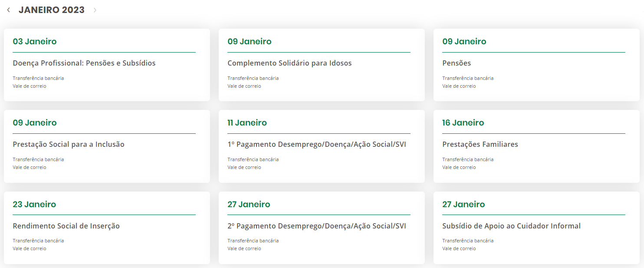Select Vale de correio under Rendimento Social de Inserção

tap(30, 248)
